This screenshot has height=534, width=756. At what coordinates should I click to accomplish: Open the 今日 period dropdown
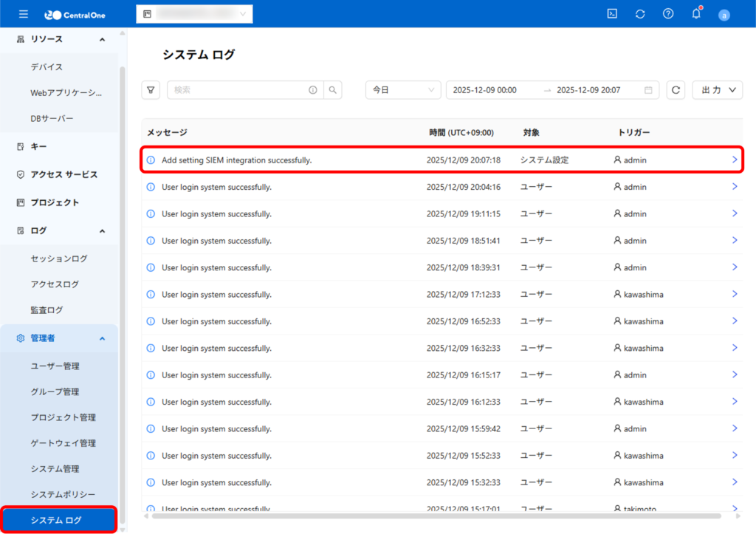pyautogui.click(x=403, y=90)
